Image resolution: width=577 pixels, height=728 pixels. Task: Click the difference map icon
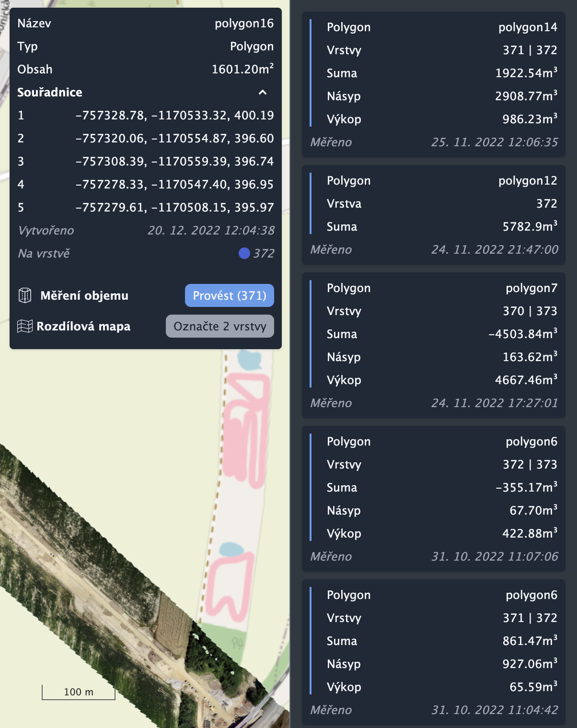pyautogui.click(x=24, y=326)
